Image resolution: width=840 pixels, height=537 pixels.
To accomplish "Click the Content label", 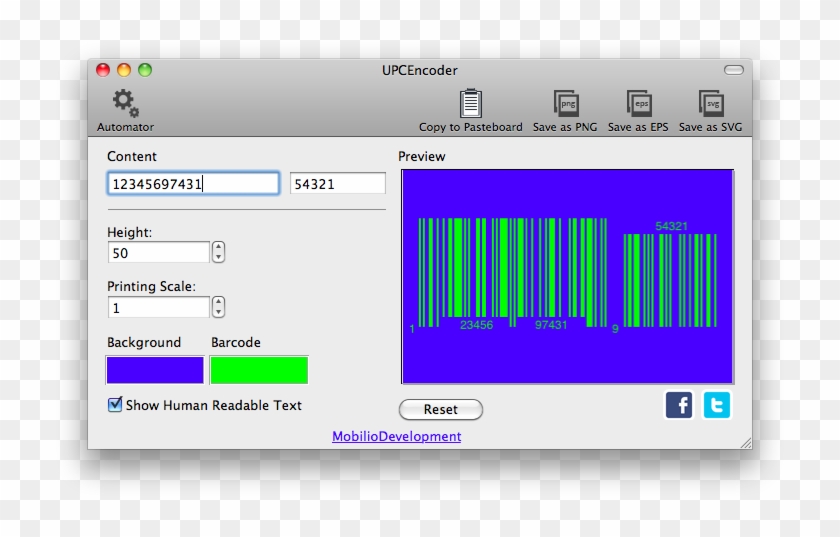I will tap(132, 156).
